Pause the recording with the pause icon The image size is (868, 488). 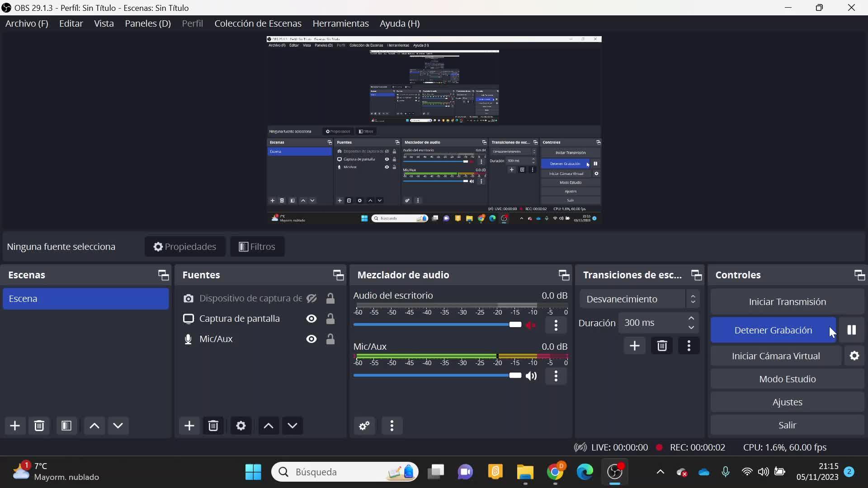click(x=851, y=330)
